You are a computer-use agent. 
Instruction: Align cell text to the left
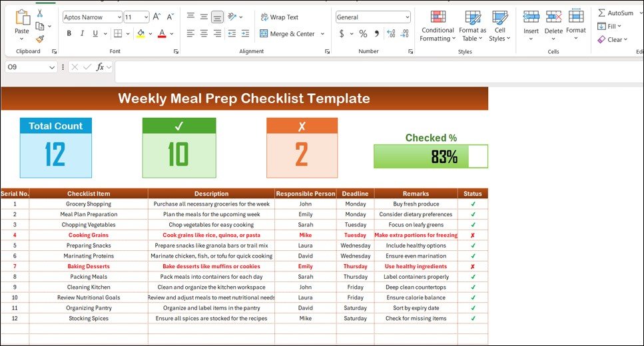(x=190, y=34)
